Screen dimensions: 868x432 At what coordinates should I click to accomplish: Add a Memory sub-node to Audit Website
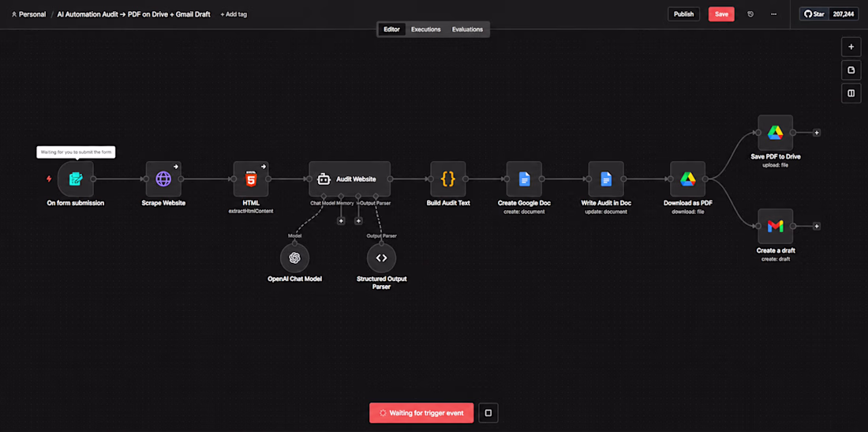click(341, 221)
